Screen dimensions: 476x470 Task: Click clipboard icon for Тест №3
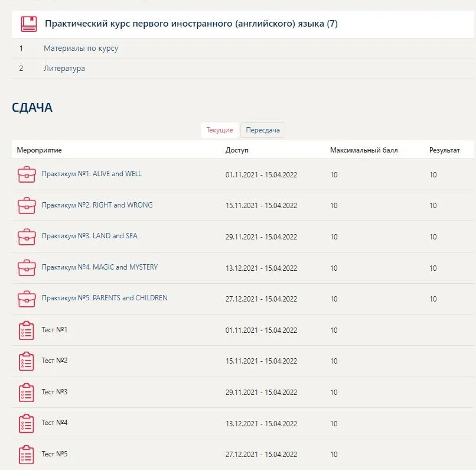(27, 392)
